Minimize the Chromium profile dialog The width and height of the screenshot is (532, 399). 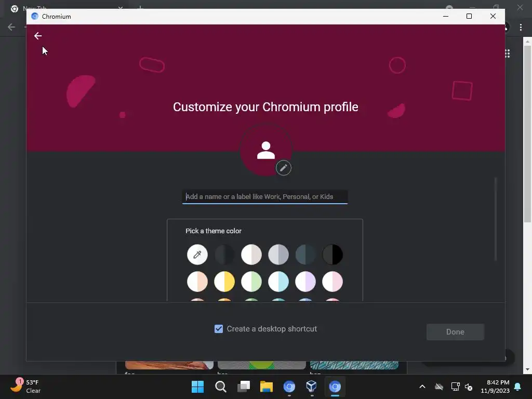click(446, 16)
